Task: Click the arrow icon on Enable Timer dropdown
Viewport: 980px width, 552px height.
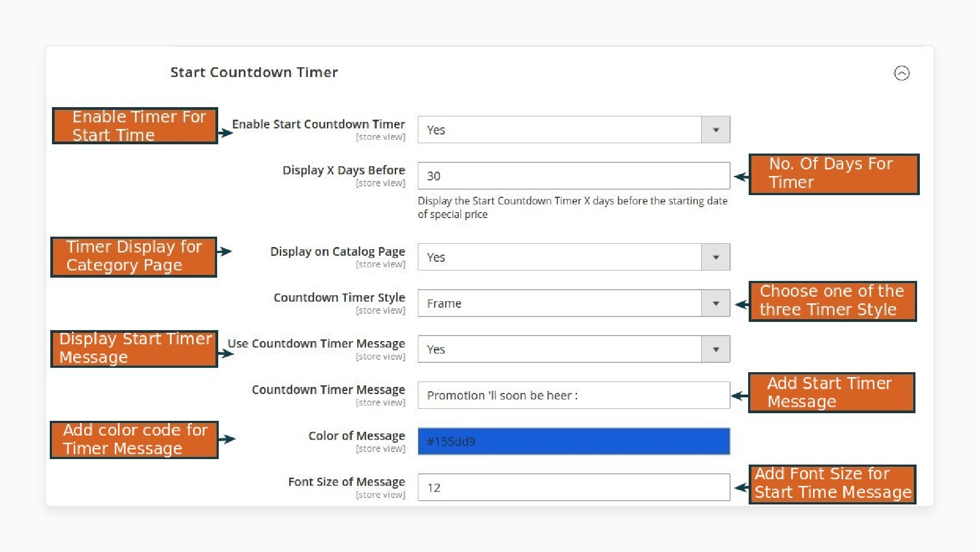Action: 715,130
